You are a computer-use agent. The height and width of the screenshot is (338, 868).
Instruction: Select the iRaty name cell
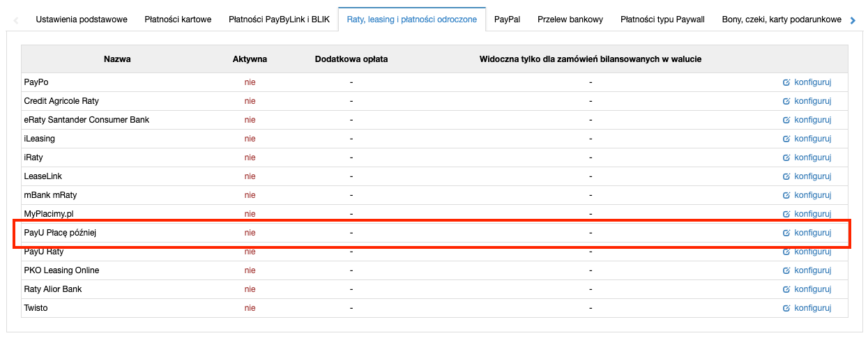[33, 158]
